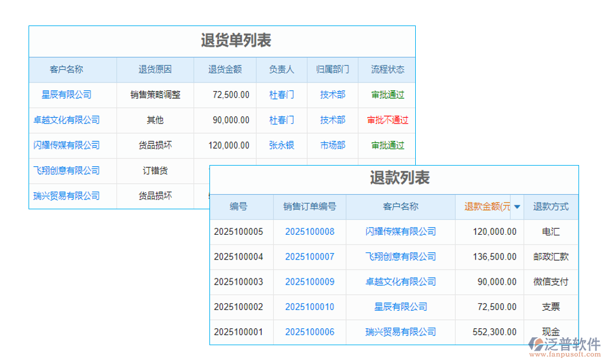Select customer 闪耀传媒有限公司 in refund list
607x364 pixels.
400,232
